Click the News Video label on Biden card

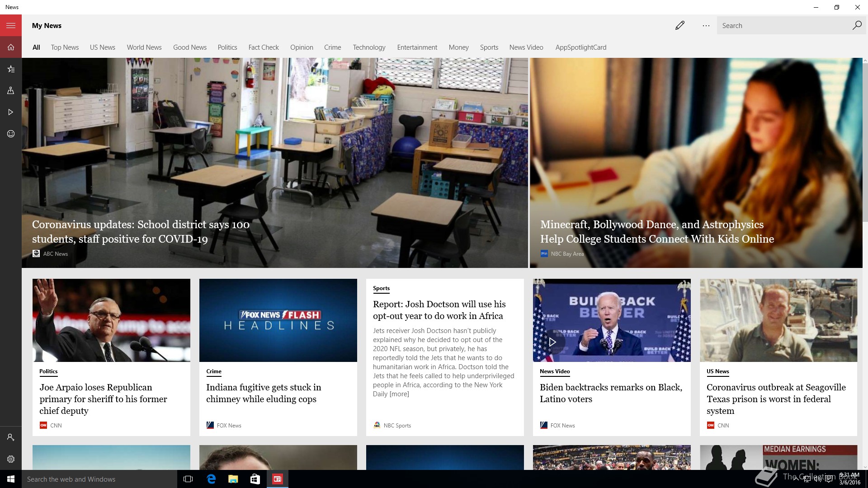tap(555, 371)
